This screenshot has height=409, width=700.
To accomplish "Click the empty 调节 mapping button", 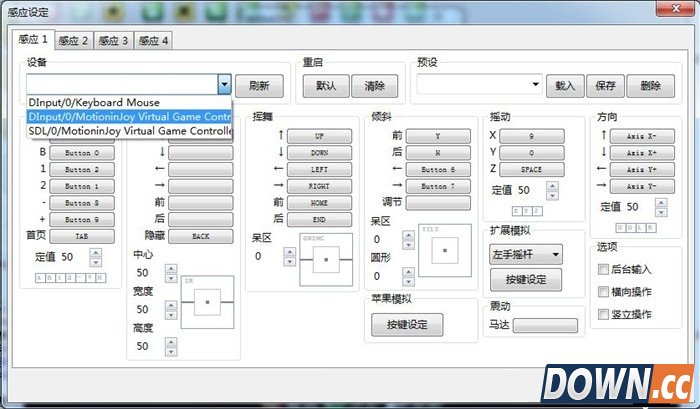I will (438, 203).
